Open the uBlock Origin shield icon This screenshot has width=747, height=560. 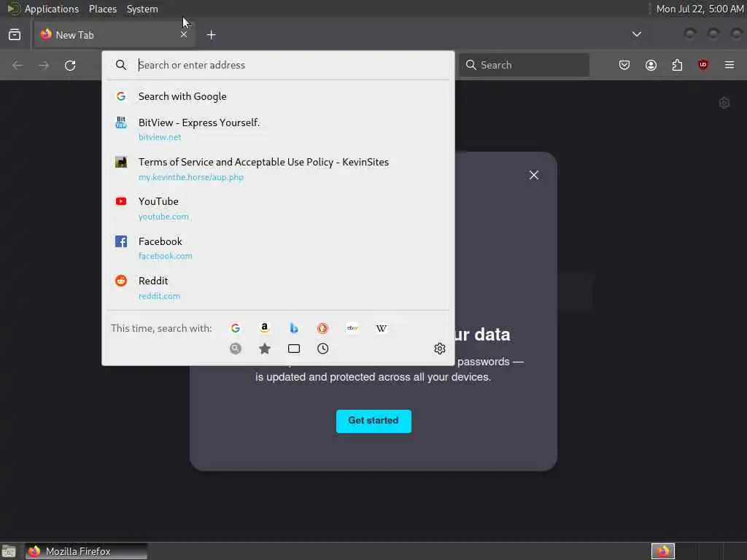click(703, 65)
